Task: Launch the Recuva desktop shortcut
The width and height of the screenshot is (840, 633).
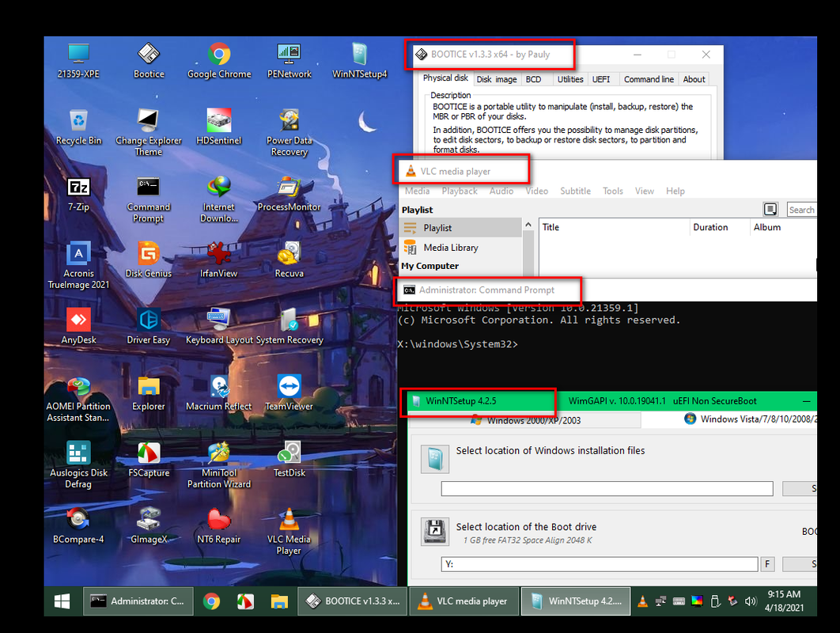Action: point(289,260)
